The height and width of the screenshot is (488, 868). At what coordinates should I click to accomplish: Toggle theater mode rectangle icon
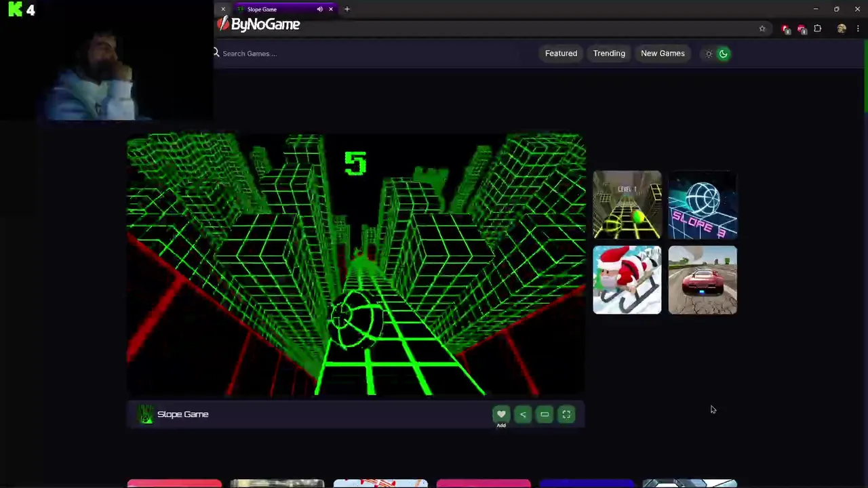(545, 414)
